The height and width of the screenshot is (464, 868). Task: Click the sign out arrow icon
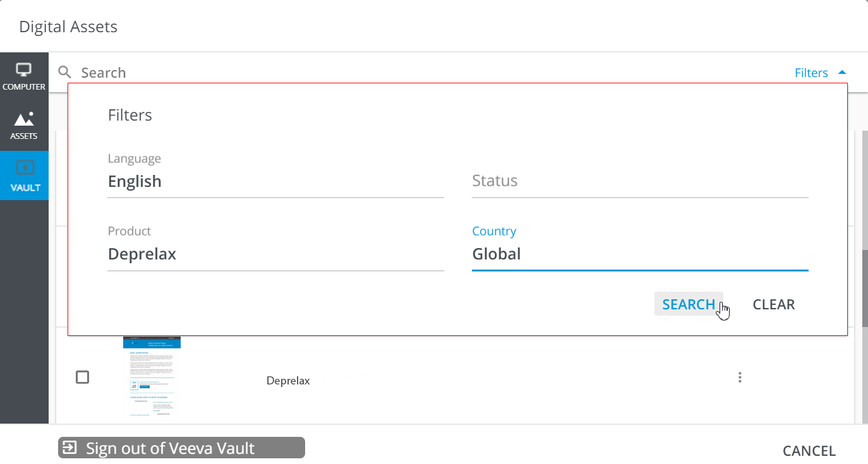point(70,448)
